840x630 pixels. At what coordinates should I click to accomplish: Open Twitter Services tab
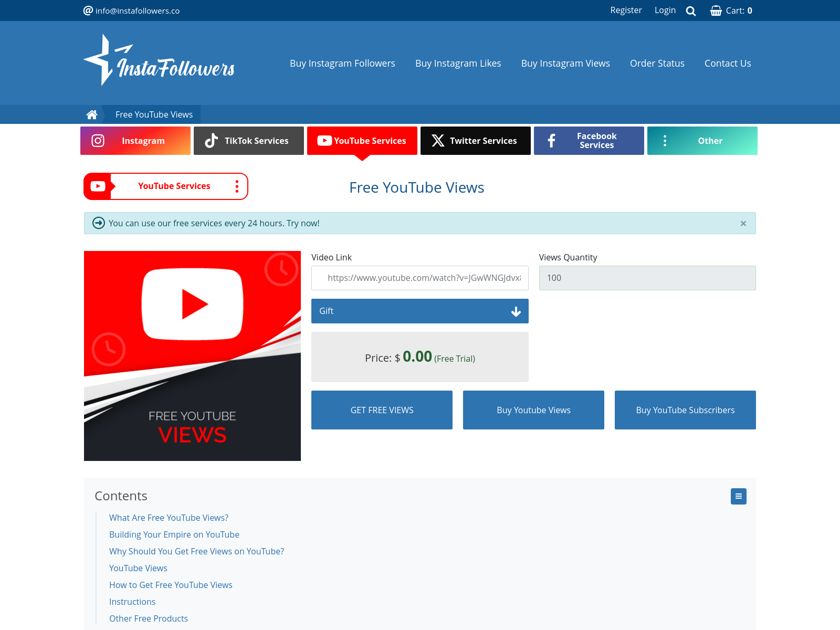(x=476, y=141)
